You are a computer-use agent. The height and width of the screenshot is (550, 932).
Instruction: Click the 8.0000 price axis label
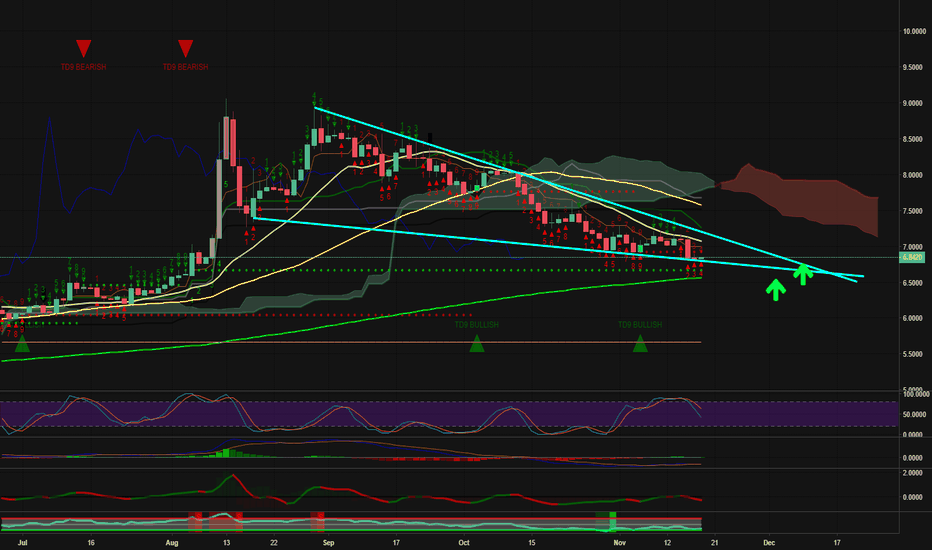[x=914, y=175]
